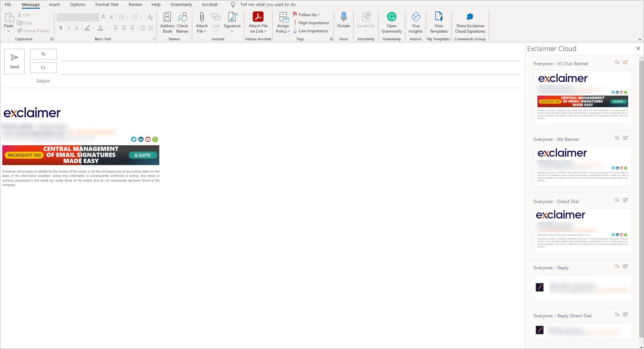Image resolution: width=644 pixels, height=349 pixels.
Task: Open the Format Text tab
Action: [x=107, y=5]
